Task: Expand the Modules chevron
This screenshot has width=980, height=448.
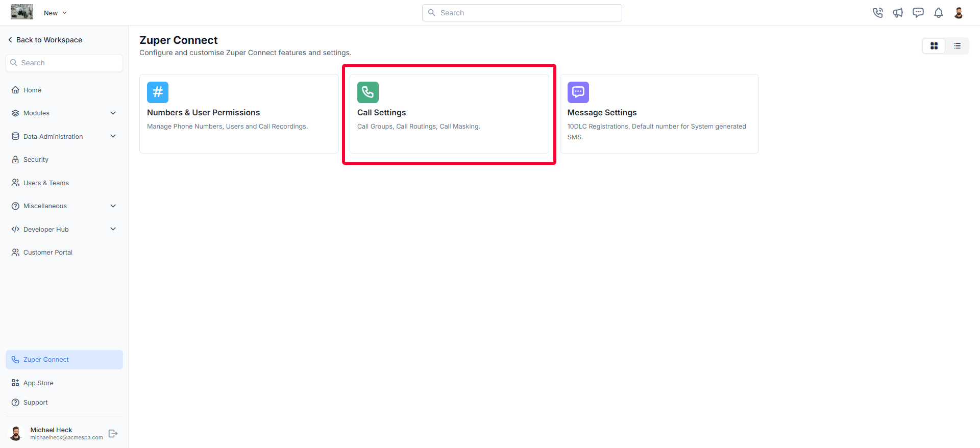Action: click(113, 113)
